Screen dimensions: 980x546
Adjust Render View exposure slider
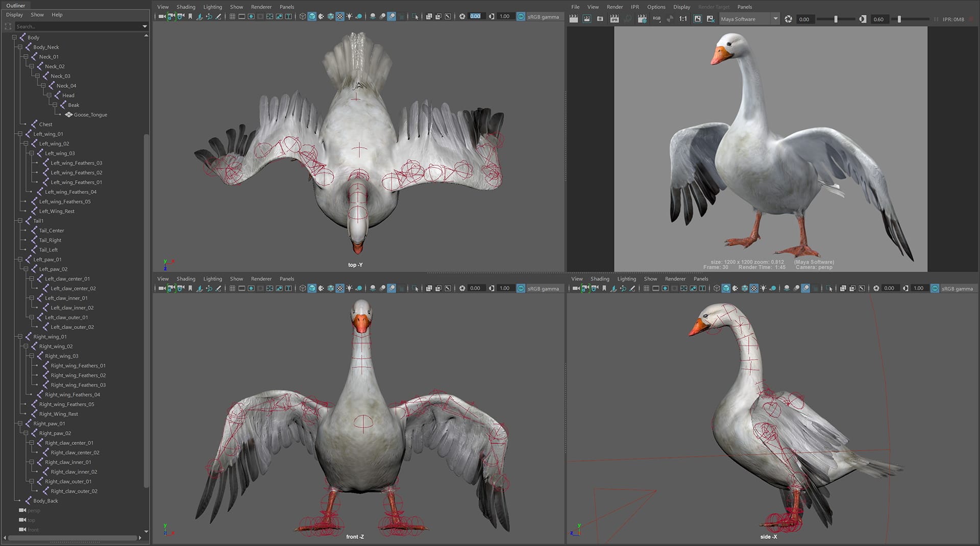pos(836,19)
